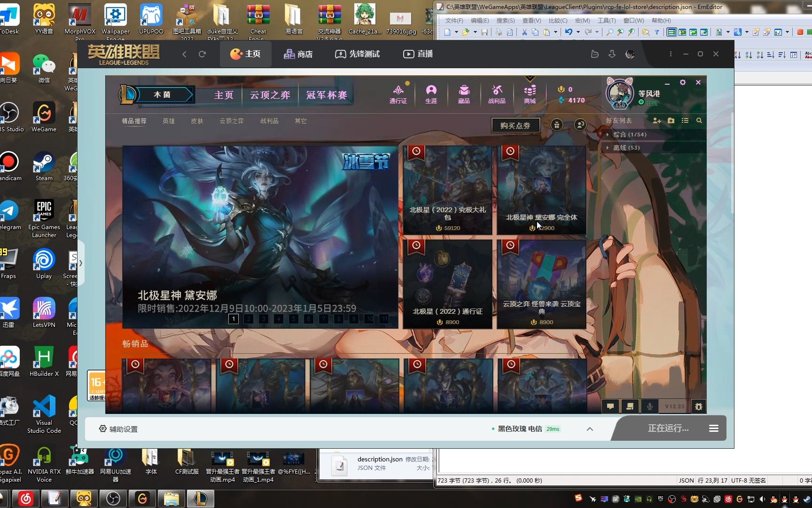Click the 正在运行 status button
Viewport: 812px width, 508px height.
coord(668,429)
